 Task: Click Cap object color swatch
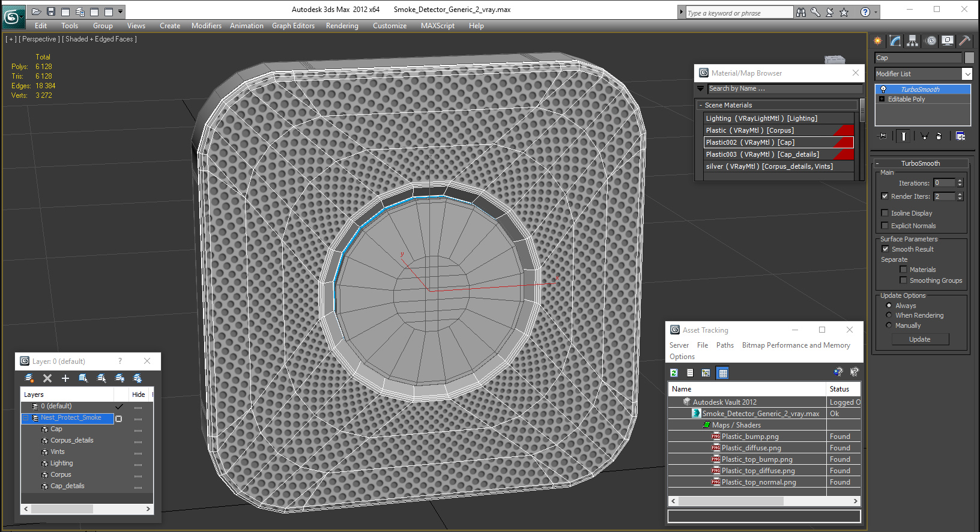pyautogui.click(x=969, y=58)
